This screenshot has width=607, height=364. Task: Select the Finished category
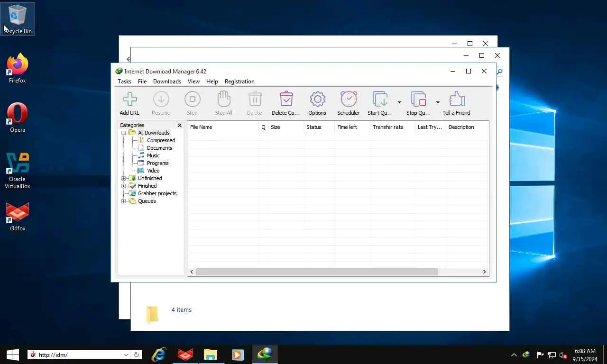(x=147, y=186)
